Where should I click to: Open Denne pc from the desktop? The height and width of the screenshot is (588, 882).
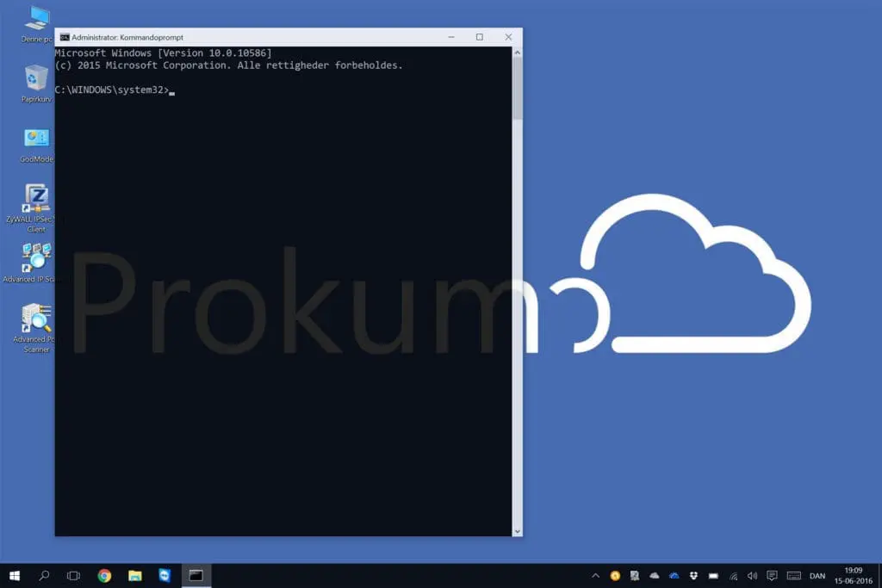(x=35, y=17)
